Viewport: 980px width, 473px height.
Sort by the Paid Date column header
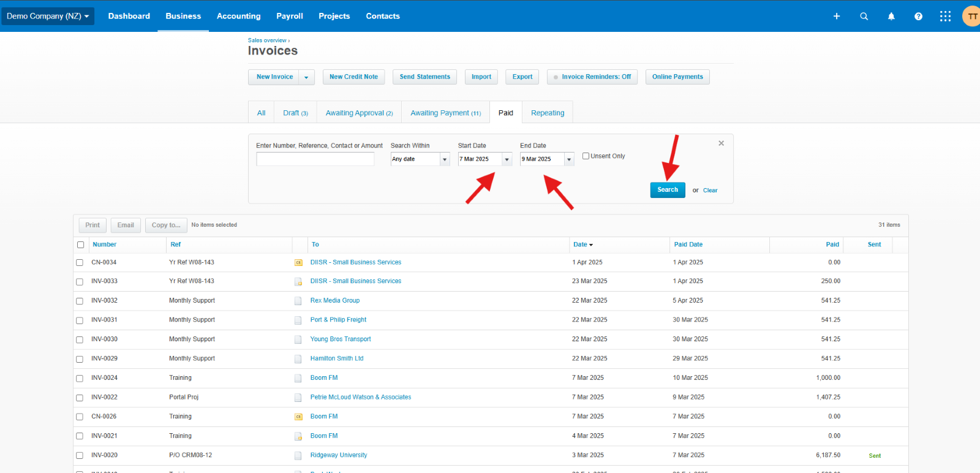pyautogui.click(x=688, y=244)
